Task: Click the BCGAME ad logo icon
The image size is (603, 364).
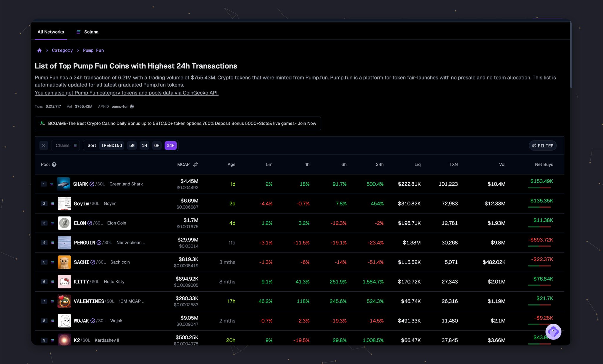Action: coord(42,123)
